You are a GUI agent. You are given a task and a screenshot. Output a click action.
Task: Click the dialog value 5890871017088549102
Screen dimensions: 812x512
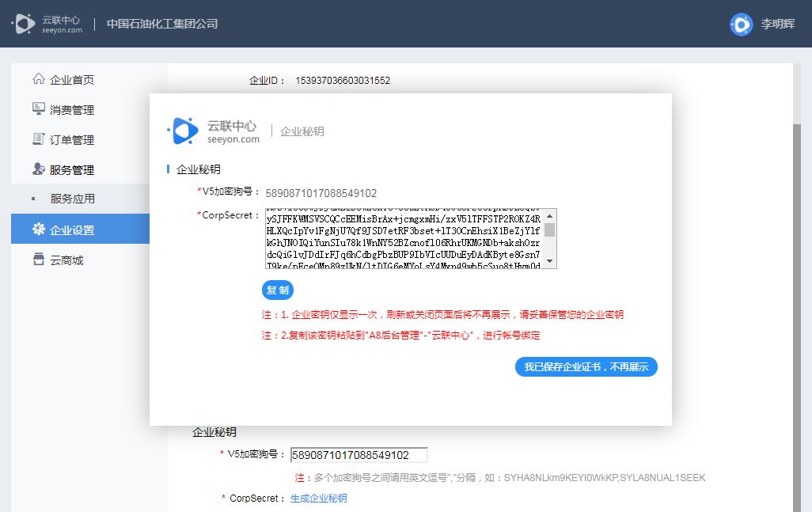[321, 193]
